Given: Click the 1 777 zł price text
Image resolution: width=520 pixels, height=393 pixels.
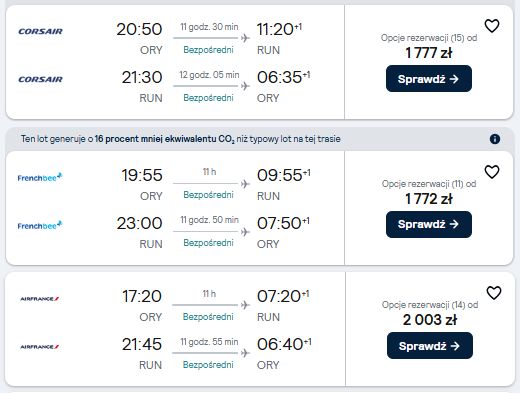Looking at the screenshot, I should [x=429, y=53].
